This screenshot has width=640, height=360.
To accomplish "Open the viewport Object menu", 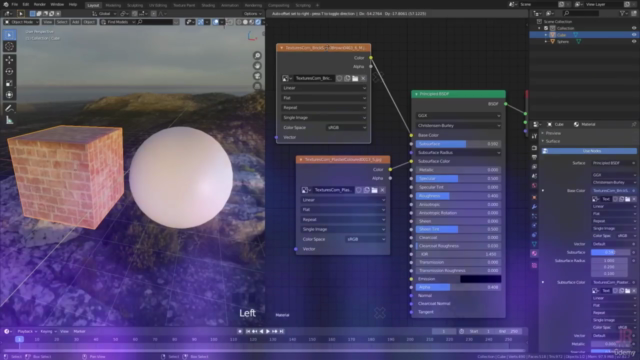I will coord(89,22).
